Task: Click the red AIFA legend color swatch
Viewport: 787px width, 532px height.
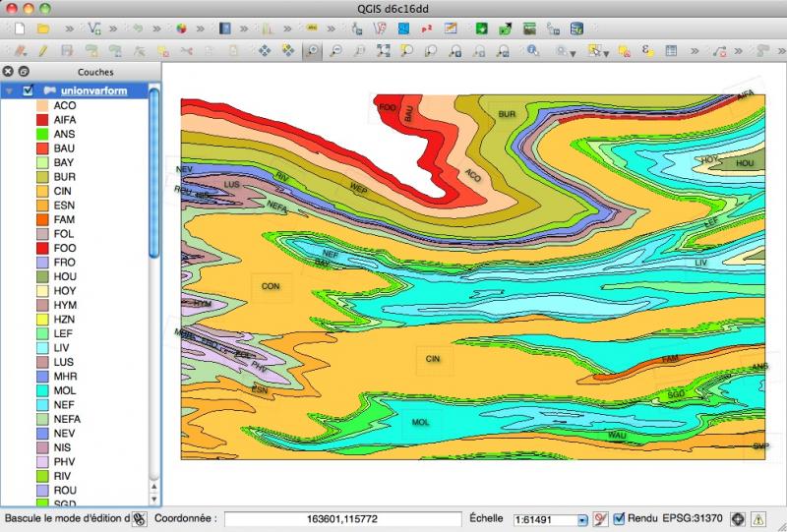Action: tap(42, 119)
